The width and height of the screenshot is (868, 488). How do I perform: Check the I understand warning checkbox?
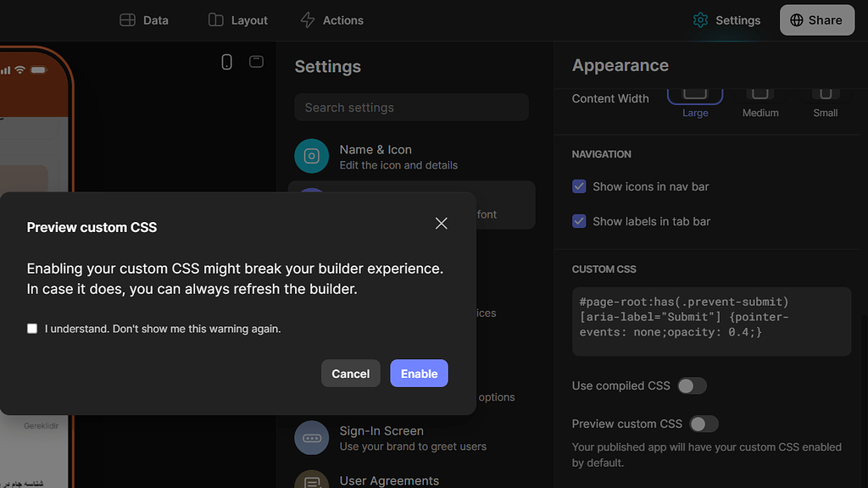tap(31, 329)
